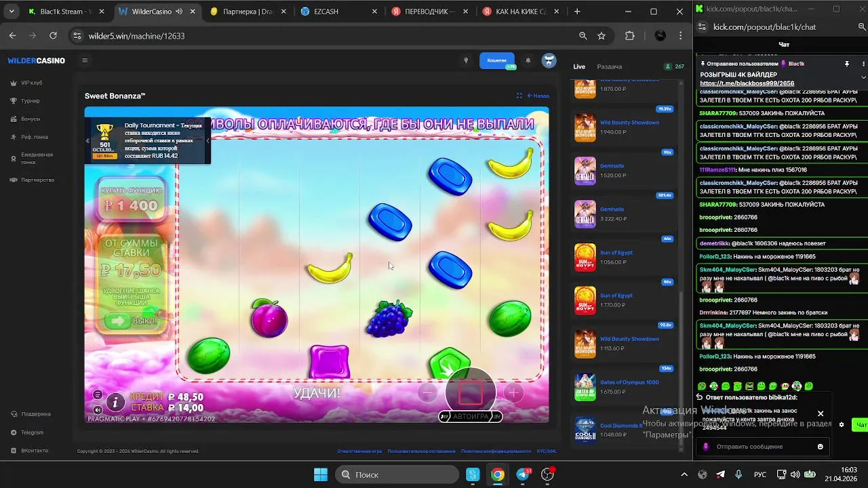Open Поддержка in the sidebar

(x=31, y=413)
